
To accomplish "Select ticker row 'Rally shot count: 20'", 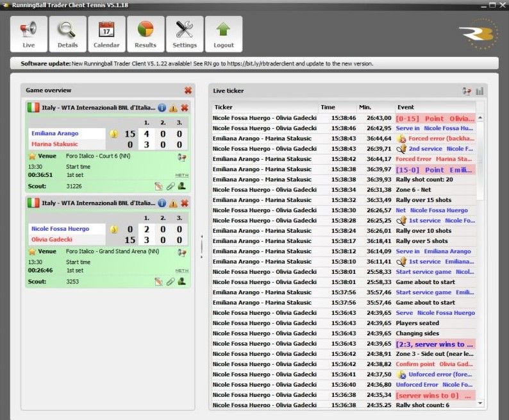I will 344,180.
